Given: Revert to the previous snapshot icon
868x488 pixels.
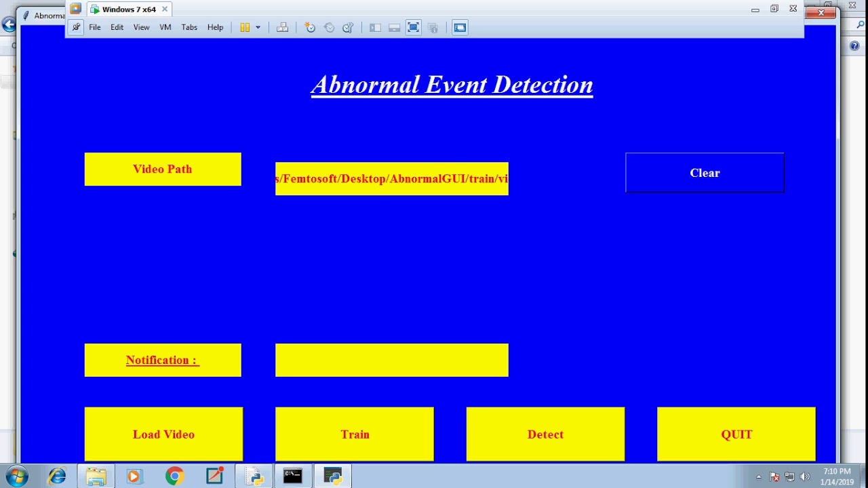Looking at the screenshot, I should (x=329, y=28).
